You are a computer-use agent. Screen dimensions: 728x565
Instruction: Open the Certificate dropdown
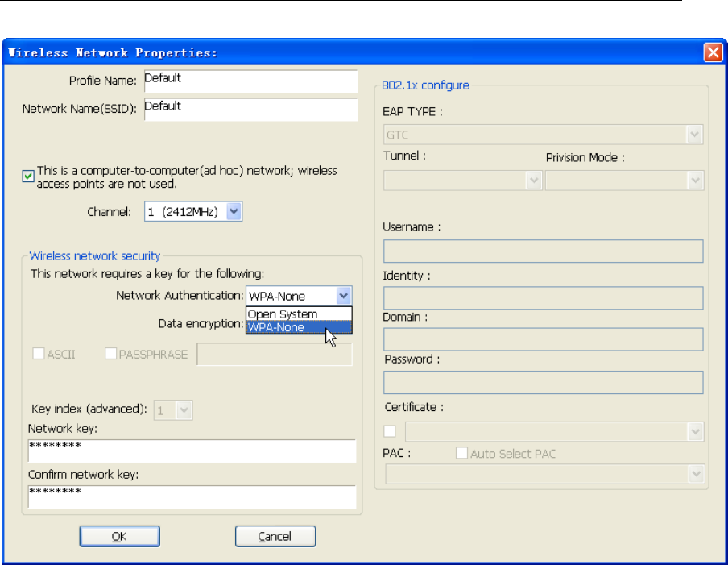click(x=695, y=432)
